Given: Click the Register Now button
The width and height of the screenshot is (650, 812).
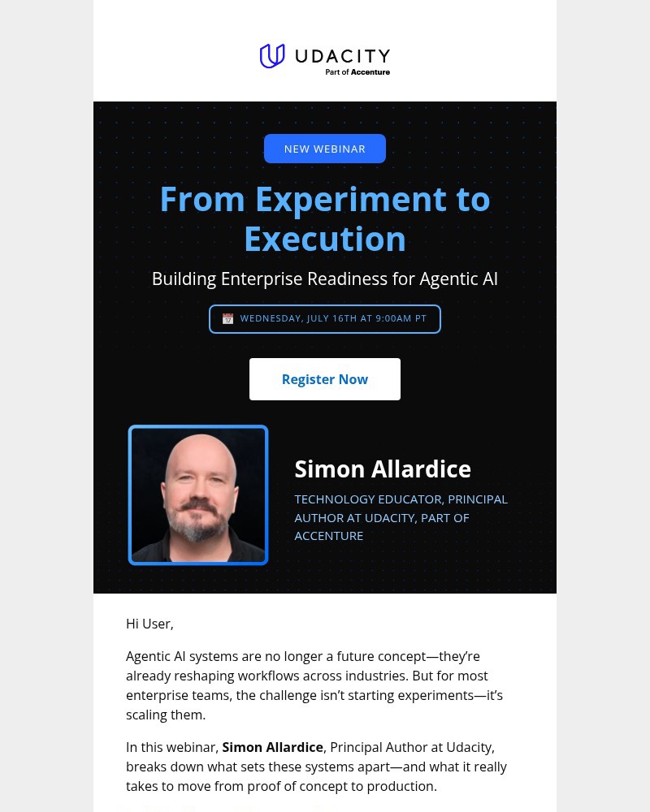Looking at the screenshot, I should (324, 379).
